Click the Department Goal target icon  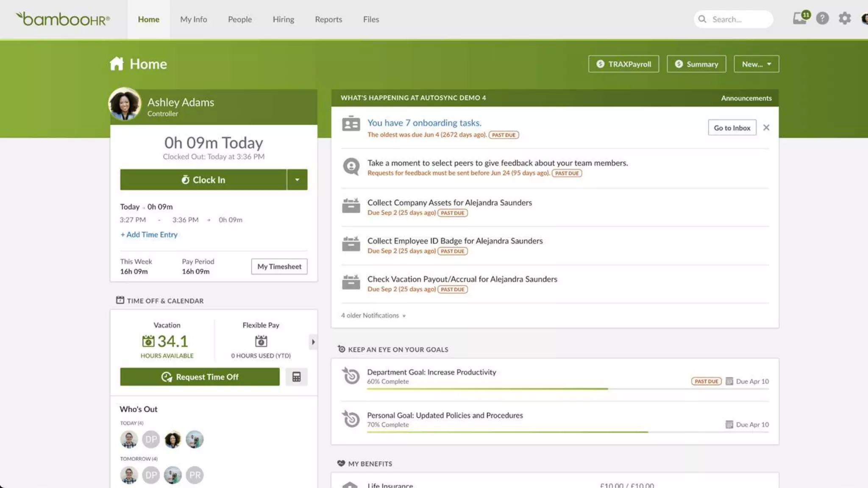pyautogui.click(x=351, y=376)
